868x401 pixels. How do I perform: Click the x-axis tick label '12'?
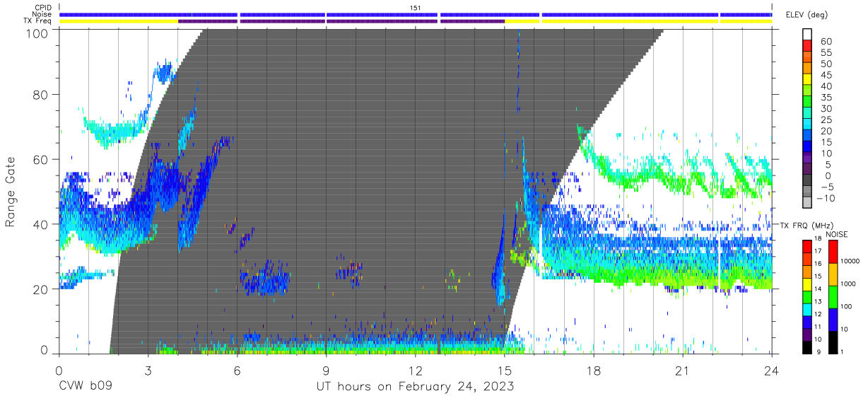415,370
